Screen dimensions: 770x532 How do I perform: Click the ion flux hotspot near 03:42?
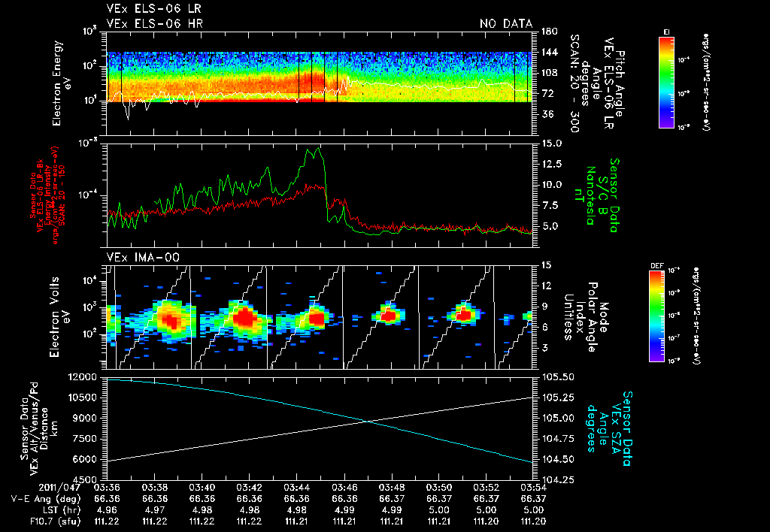(244, 318)
